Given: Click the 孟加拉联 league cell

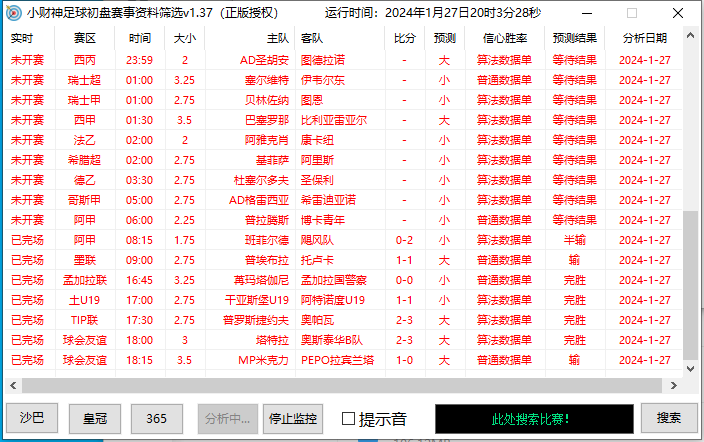Looking at the screenshot, I should 85,280.
